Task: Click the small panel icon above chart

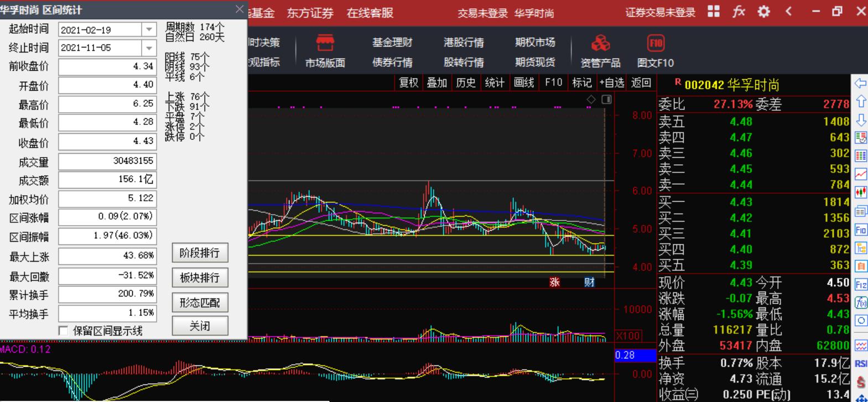Action: [606, 100]
